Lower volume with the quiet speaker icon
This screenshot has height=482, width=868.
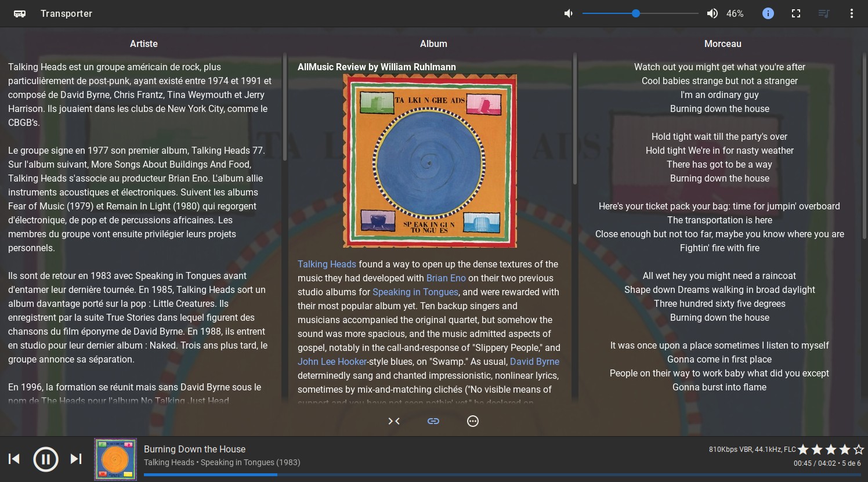pos(569,13)
